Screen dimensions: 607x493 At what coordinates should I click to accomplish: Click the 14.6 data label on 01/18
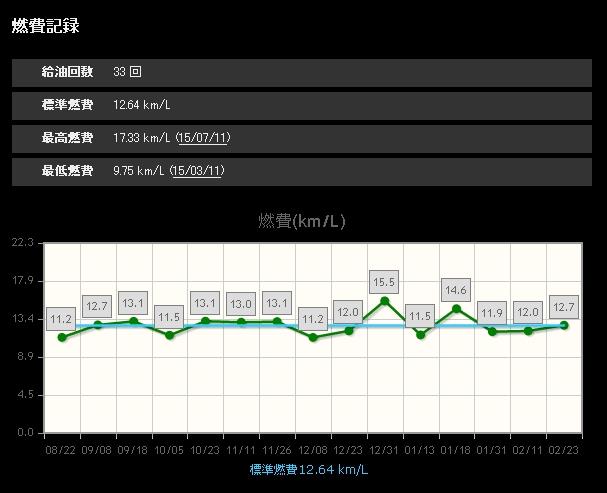456,290
